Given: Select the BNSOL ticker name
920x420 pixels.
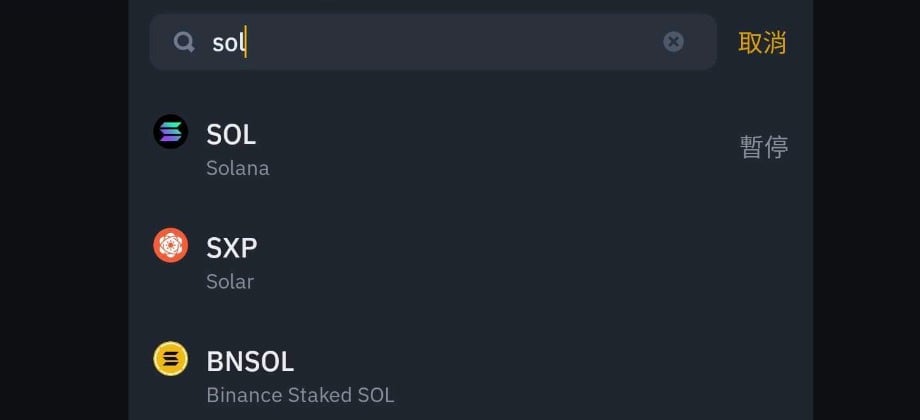Looking at the screenshot, I should (x=250, y=361).
